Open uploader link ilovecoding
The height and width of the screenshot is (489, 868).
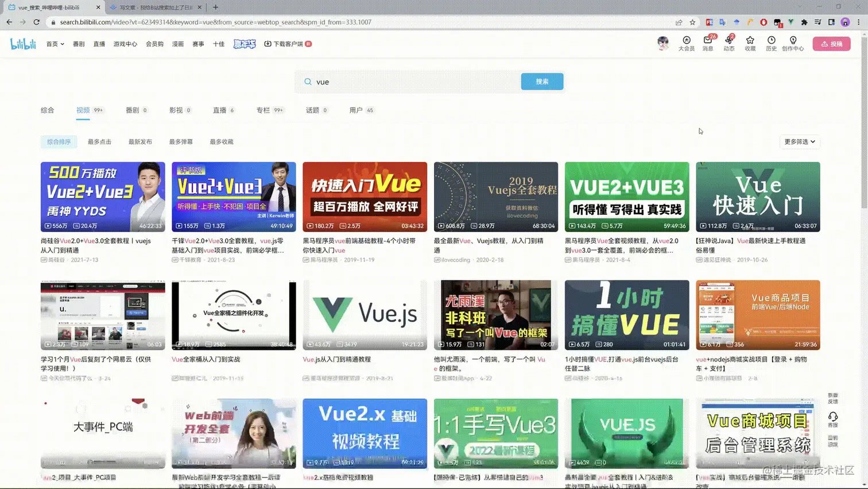(456, 260)
